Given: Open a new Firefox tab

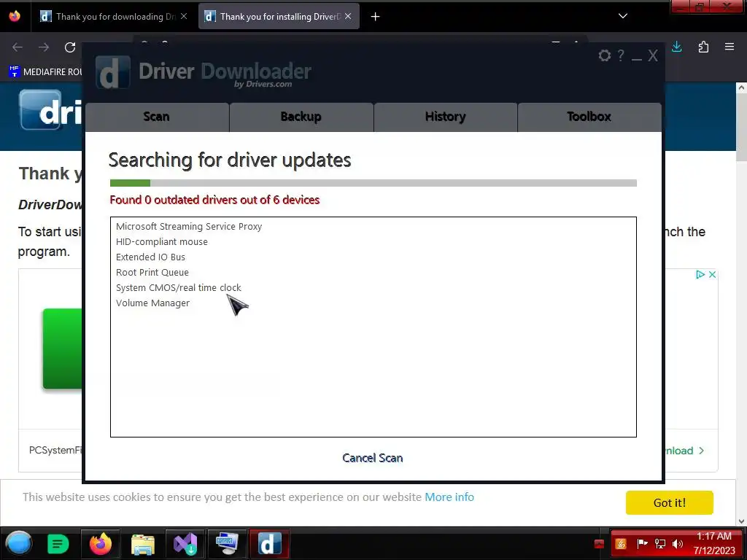Looking at the screenshot, I should click(x=376, y=17).
